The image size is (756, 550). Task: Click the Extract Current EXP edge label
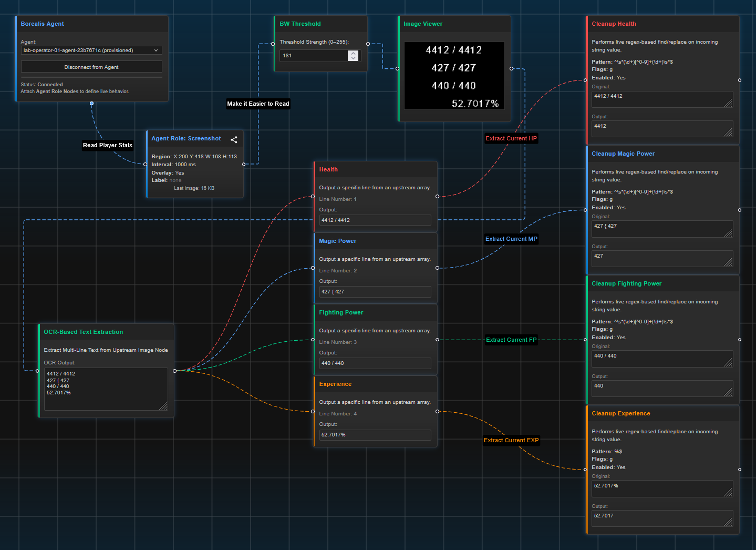click(511, 440)
